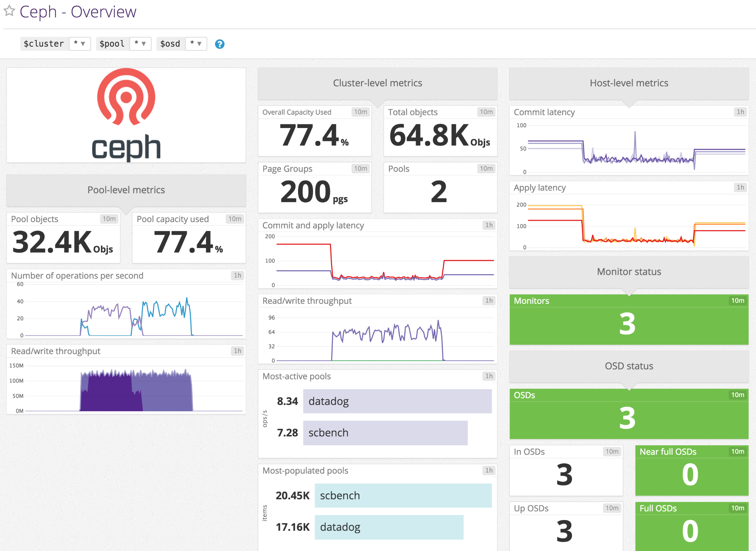Click the 10m badge on Near full OSDs
Image resolution: width=756 pixels, height=551 pixels.
pos(738,452)
